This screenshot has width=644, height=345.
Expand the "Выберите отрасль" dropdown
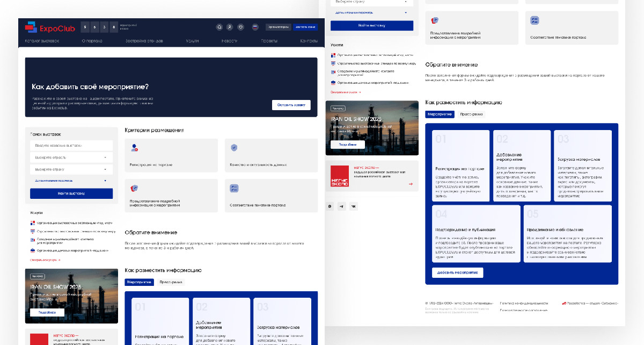[x=71, y=157]
